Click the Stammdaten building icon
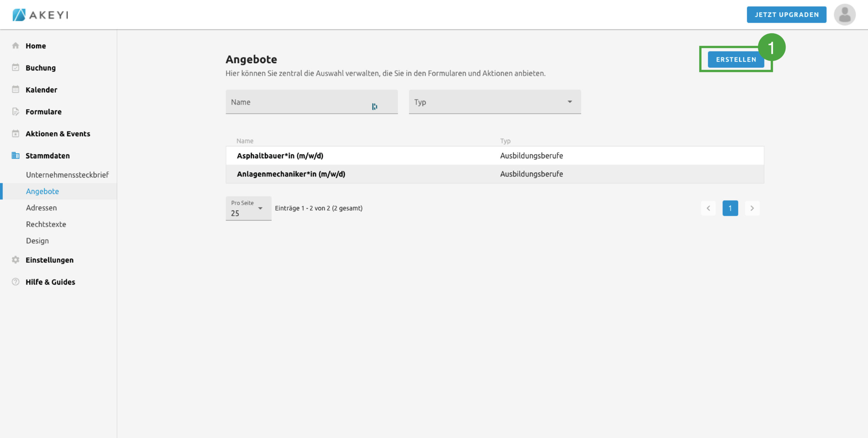 pos(16,155)
